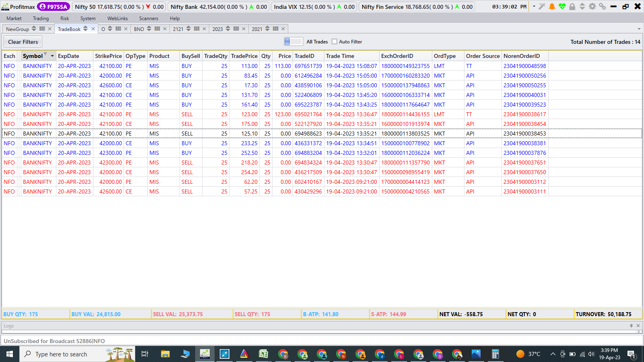Open the WebLinks menu
The width and height of the screenshot is (644, 362).
[x=118, y=19]
